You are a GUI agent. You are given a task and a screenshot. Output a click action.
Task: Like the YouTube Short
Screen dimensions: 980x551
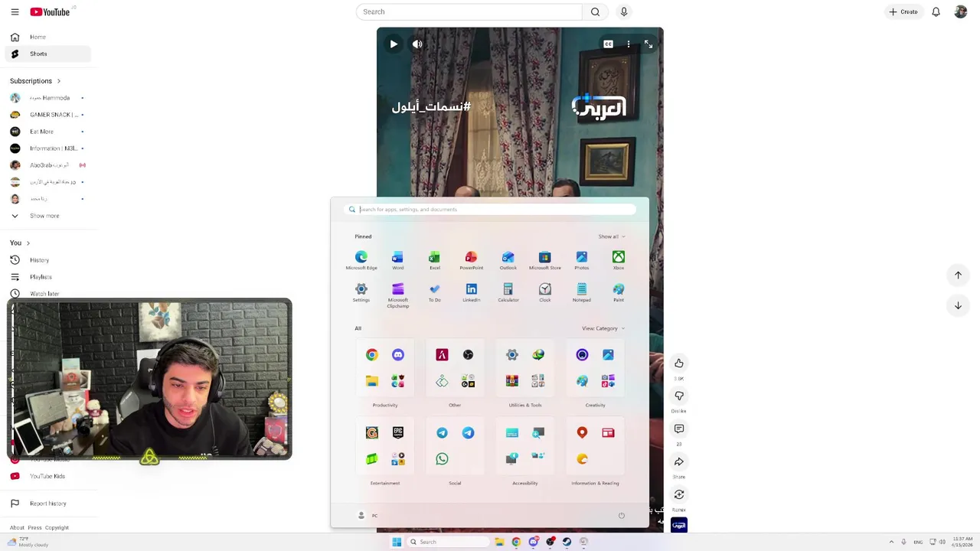tap(679, 363)
